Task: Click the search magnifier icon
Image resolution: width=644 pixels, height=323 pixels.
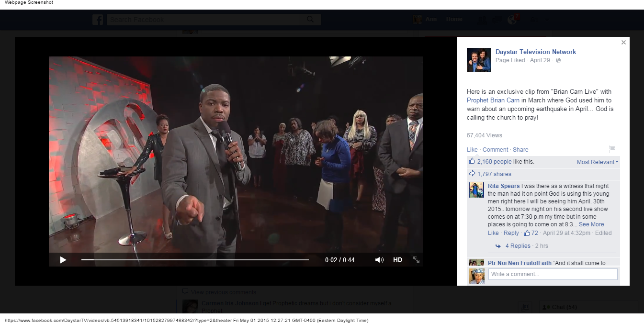Action: 311,20
